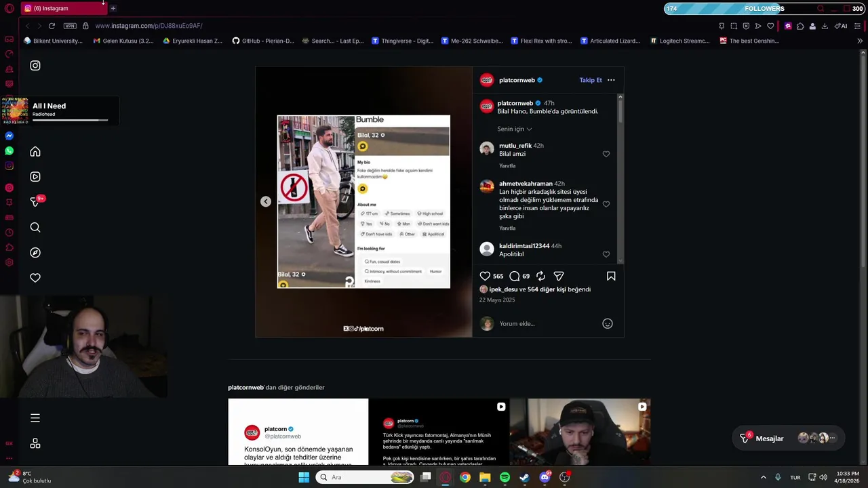Like kaldirimtasi12344's comment
Viewport: 868px width, 488px height.
(606, 254)
